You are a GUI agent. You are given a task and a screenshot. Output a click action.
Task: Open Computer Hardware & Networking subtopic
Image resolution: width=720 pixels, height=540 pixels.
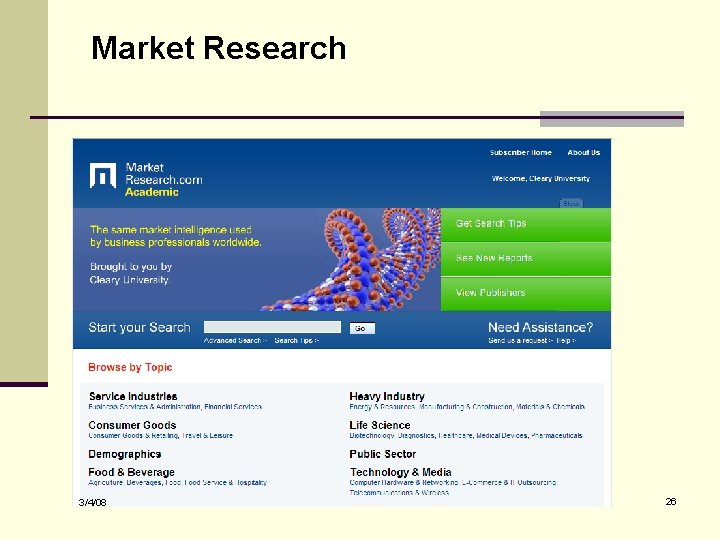click(404, 483)
